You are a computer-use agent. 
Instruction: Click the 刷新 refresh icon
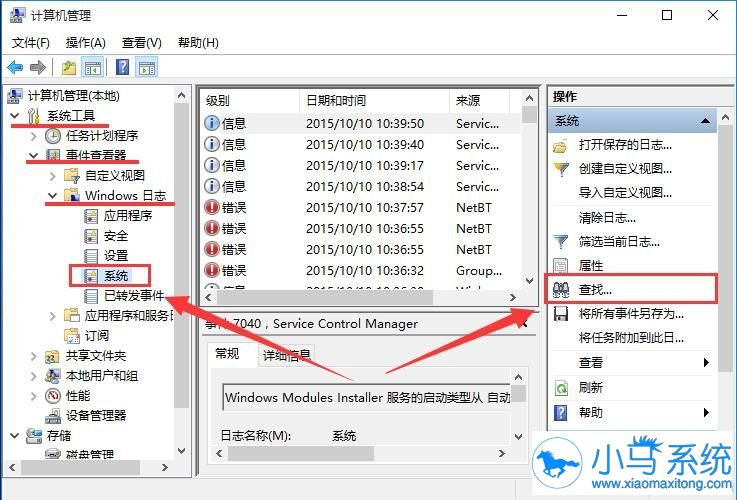tap(561, 388)
